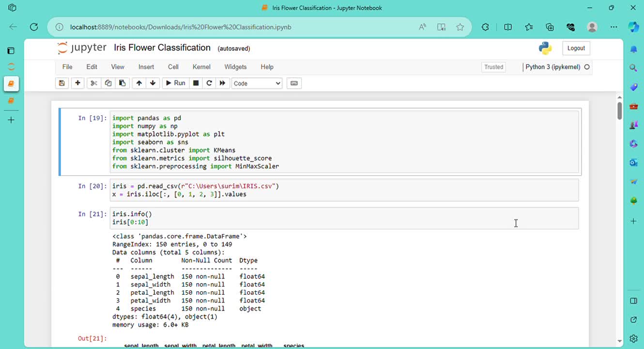
Task: Open browser Extensions puzzle icon
Action: (486, 27)
